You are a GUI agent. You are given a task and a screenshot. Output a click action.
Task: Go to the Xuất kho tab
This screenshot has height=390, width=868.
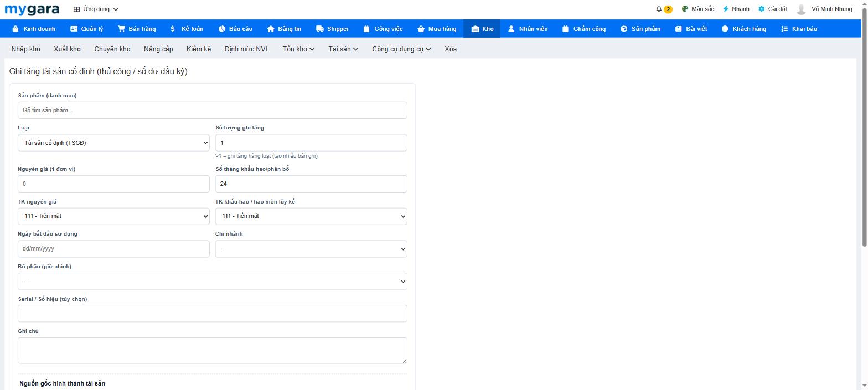tap(67, 49)
